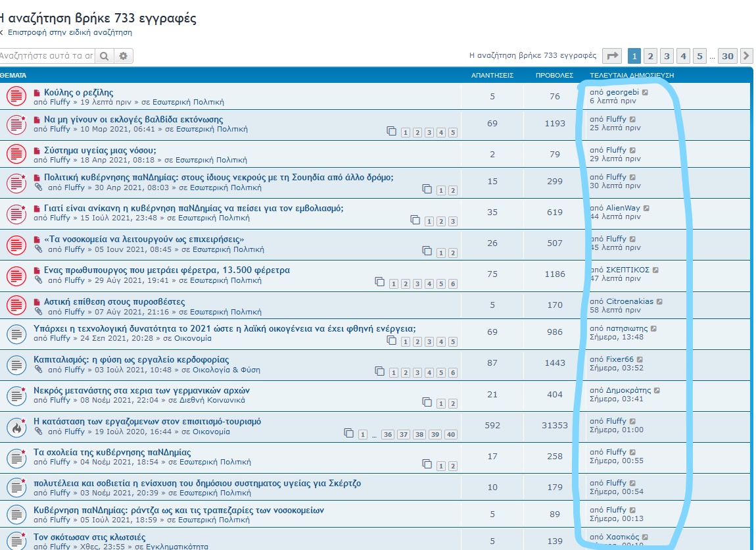This screenshot has height=550, width=756.
Task: Open page 40 of επισιτισμό-τουρισμό topic
Action: pyautogui.click(x=451, y=434)
